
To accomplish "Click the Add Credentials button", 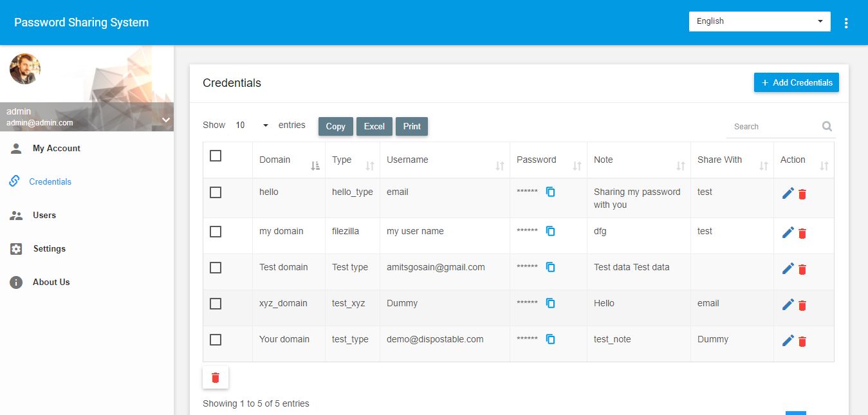I will coord(797,82).
